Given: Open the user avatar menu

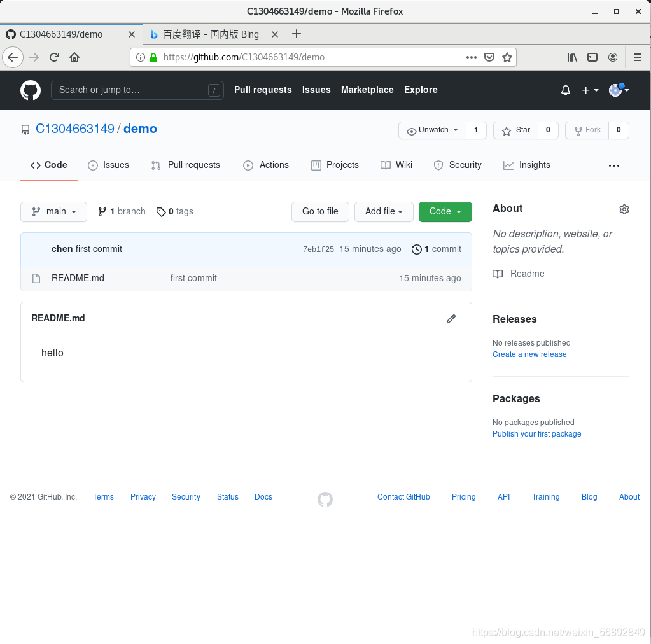Looking at the screenshot, I should (619, 90).
